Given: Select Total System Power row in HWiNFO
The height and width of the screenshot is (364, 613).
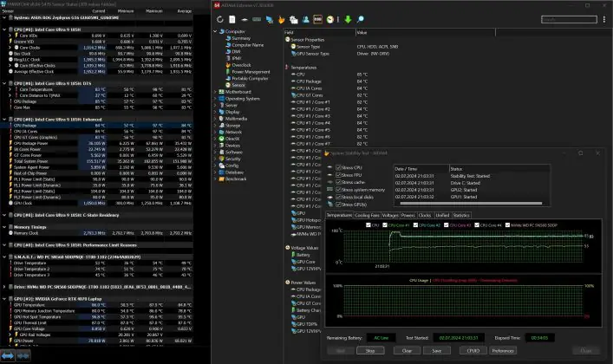Looking at the screenshot, I should (x=96, y=161).
